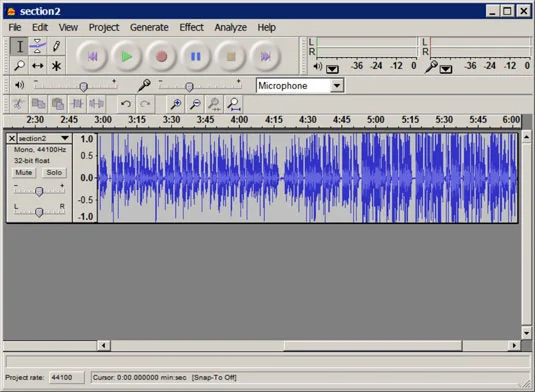This screenshot has height=392, width=535.
Task: Click the Redo arrow icon
Action: (x=145, y=104)
